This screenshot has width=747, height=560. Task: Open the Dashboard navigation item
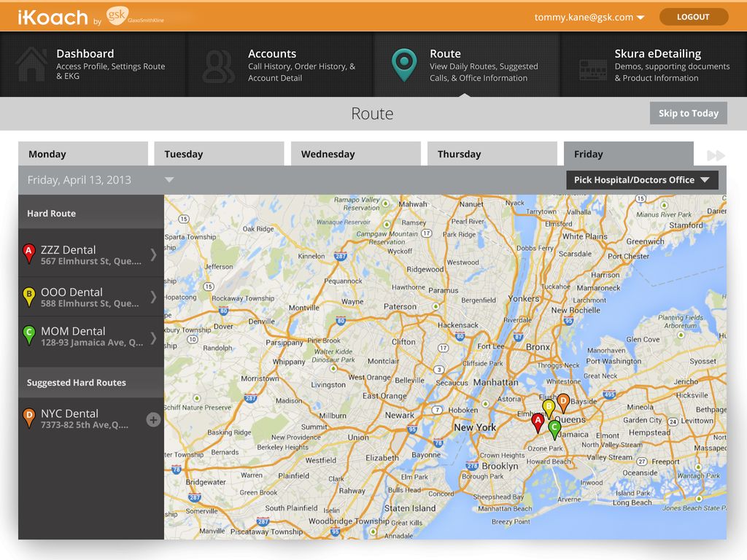click(x=93, y=65)
